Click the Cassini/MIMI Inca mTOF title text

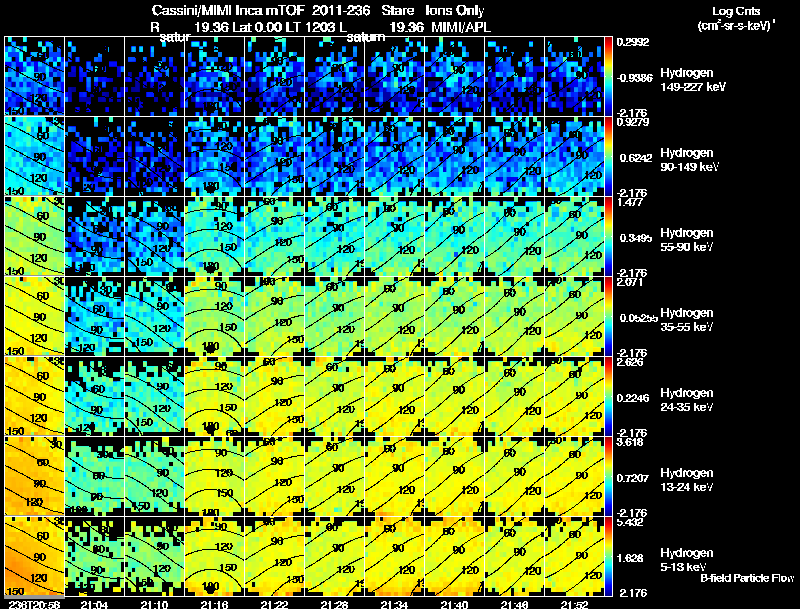point(228,10)
